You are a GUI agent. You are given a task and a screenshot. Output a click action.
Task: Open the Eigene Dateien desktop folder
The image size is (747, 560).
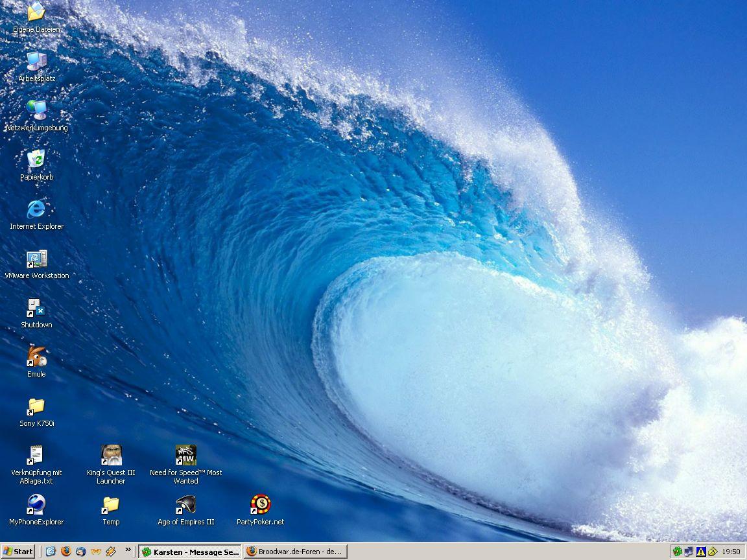(36, 13)
